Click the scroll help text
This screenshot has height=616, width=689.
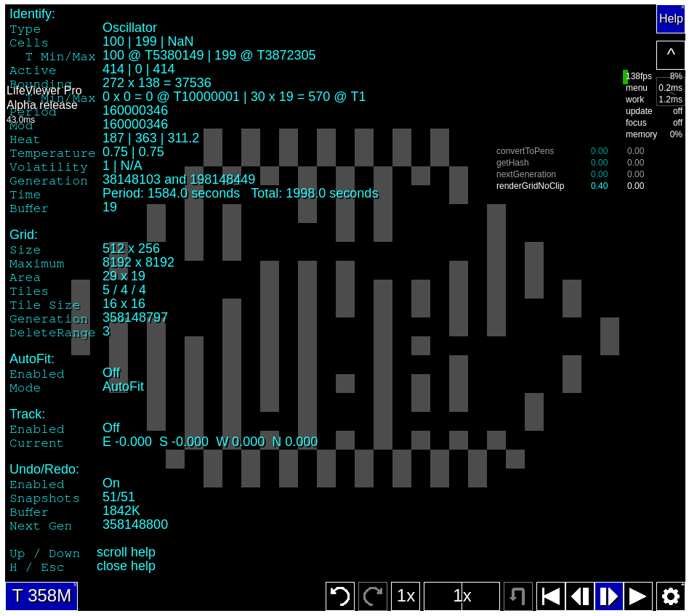pyautogui.click(x=126, y=552)
